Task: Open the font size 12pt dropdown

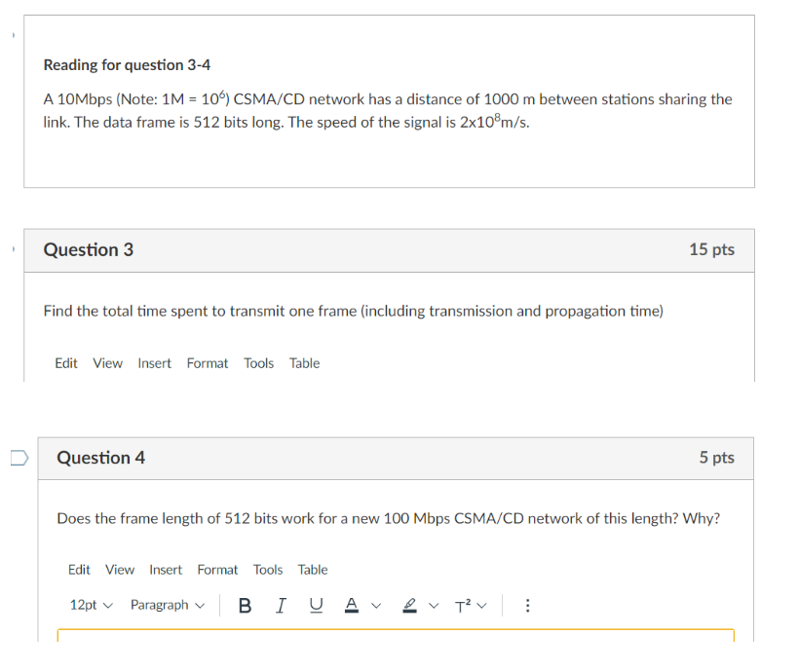Action: pyautogui.click(x=90, y=605)
